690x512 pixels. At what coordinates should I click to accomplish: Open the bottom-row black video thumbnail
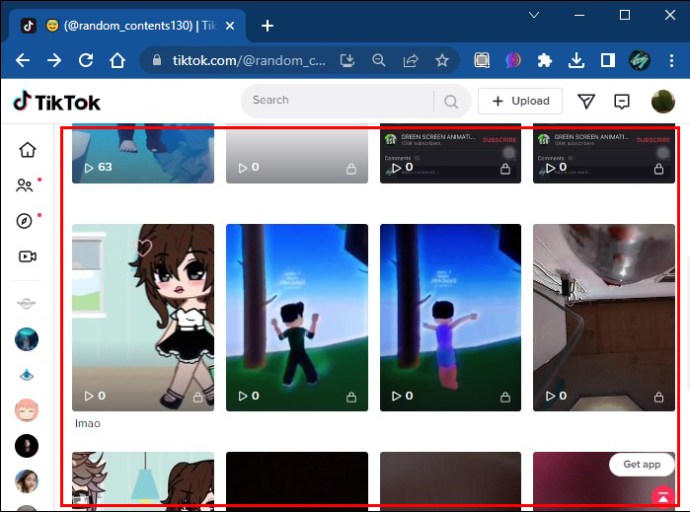point(297,481)
